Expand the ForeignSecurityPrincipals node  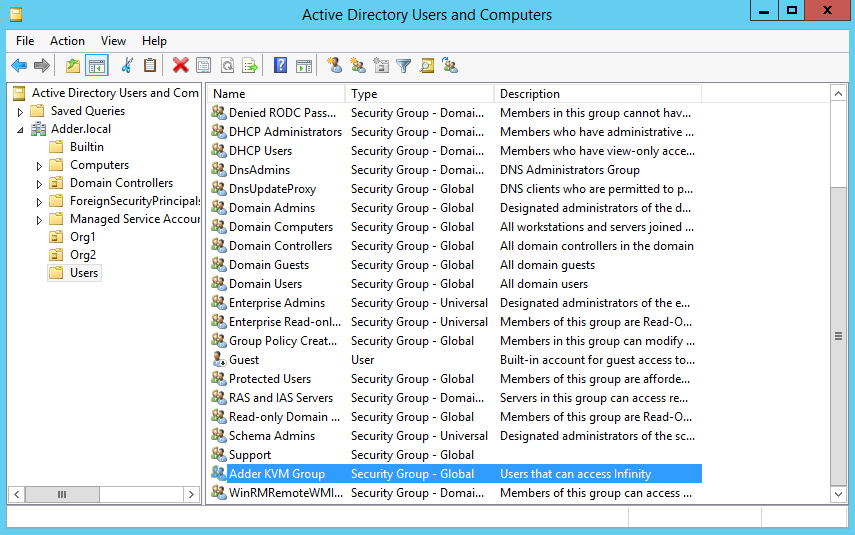click(x=39, y=202)
